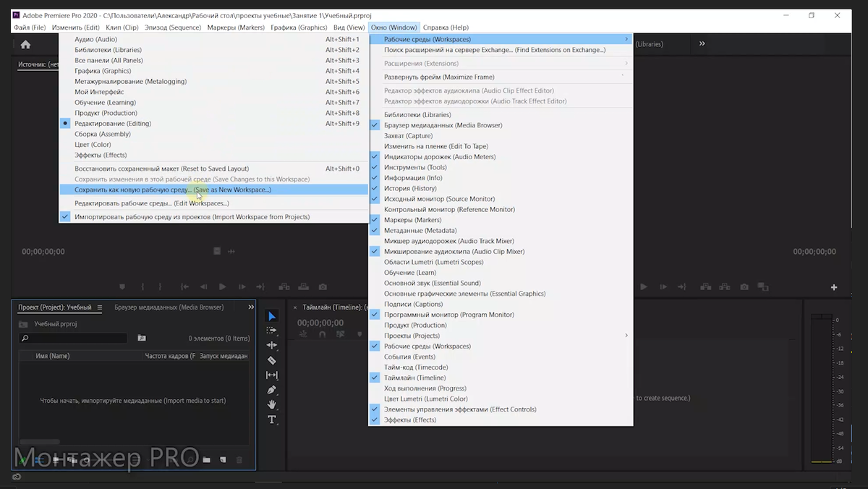Click Mark Out in Source monitor

(160, 287)
